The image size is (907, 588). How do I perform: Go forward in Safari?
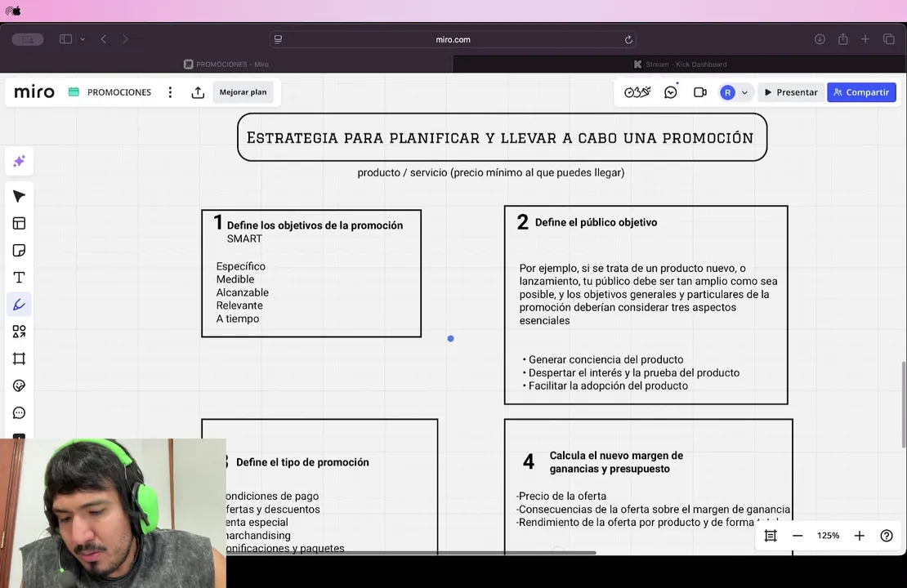(x=125, y=39)
